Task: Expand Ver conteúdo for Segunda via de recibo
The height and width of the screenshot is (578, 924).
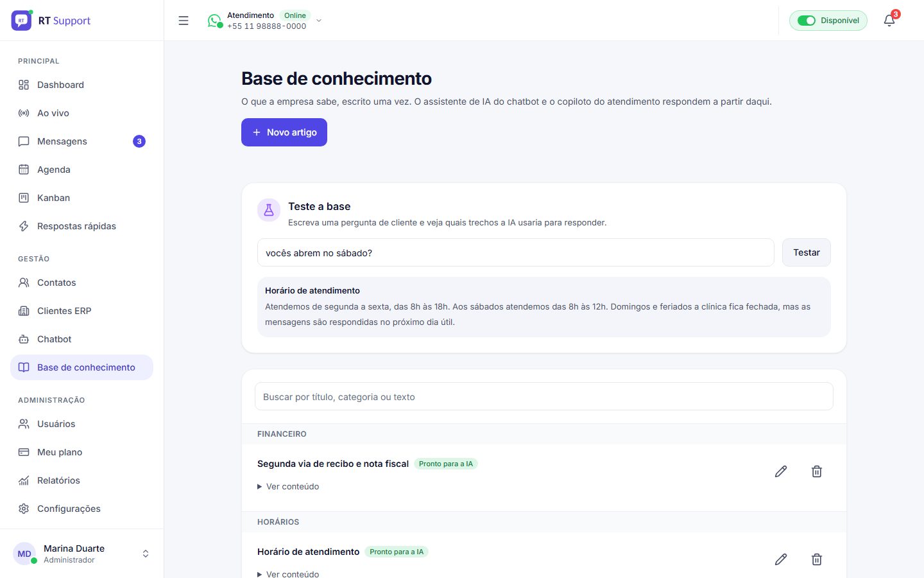Action: point(288,486)
